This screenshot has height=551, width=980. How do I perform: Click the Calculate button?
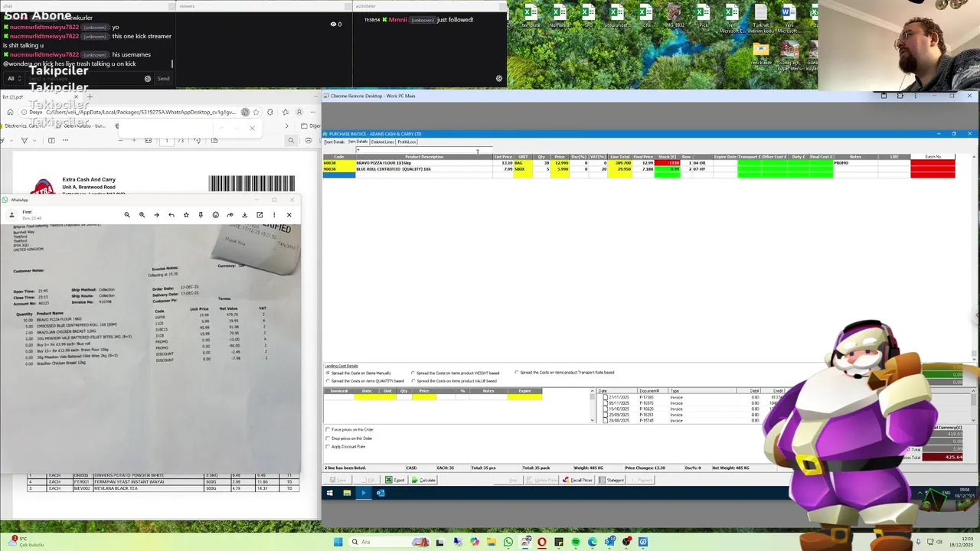[423, 480]
